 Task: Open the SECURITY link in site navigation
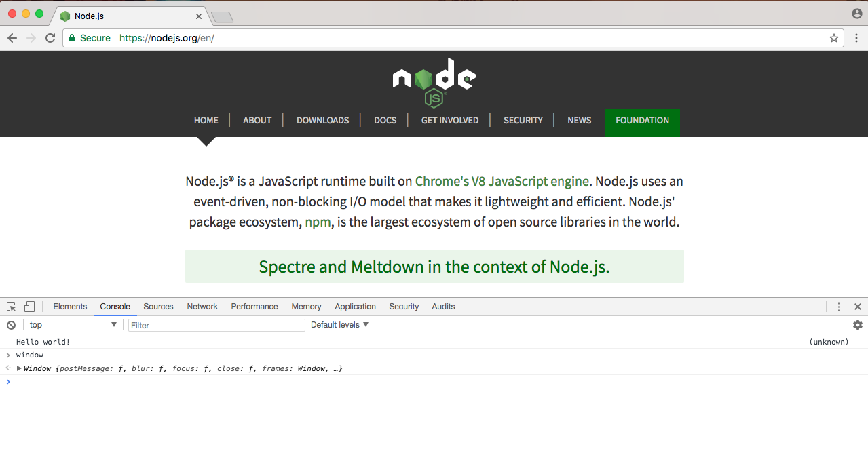[523, 120]
